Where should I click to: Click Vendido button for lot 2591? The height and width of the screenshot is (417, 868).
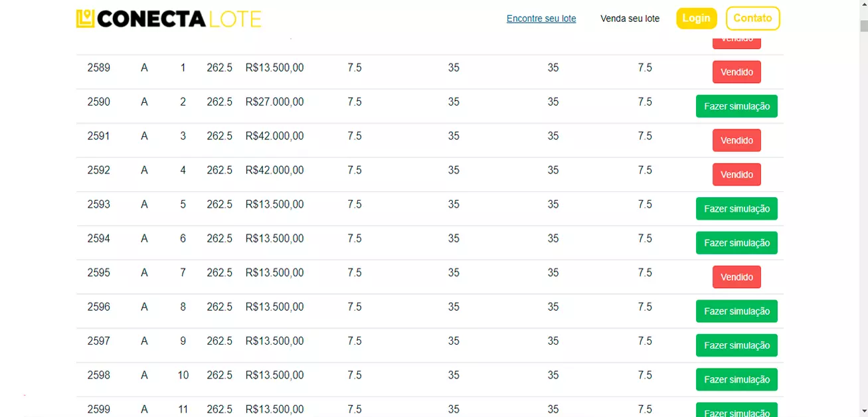coord(737,140)
